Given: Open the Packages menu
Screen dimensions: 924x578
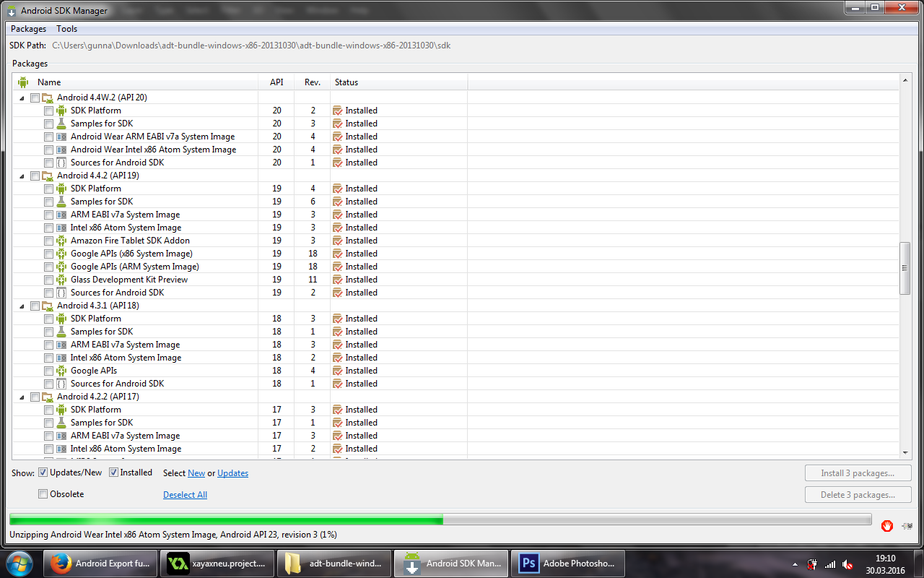Looking at the screenshot, I should click(x=28, y=29).
